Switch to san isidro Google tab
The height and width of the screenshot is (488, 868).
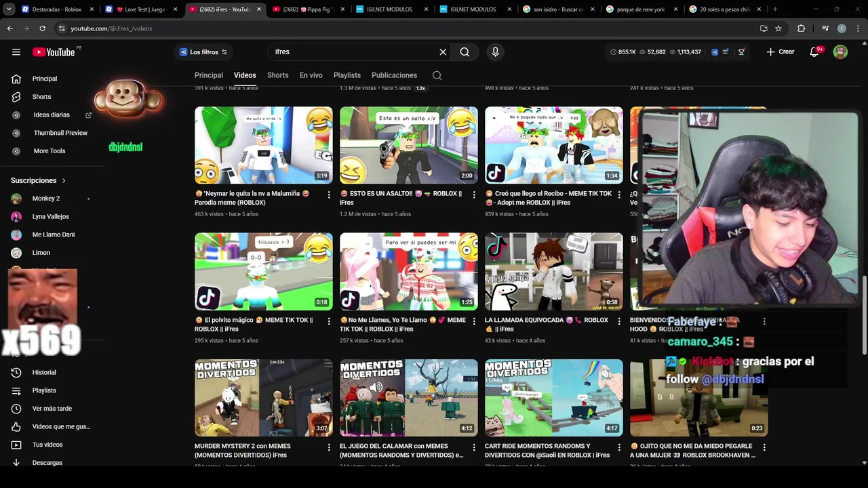(x=558, y=9)
